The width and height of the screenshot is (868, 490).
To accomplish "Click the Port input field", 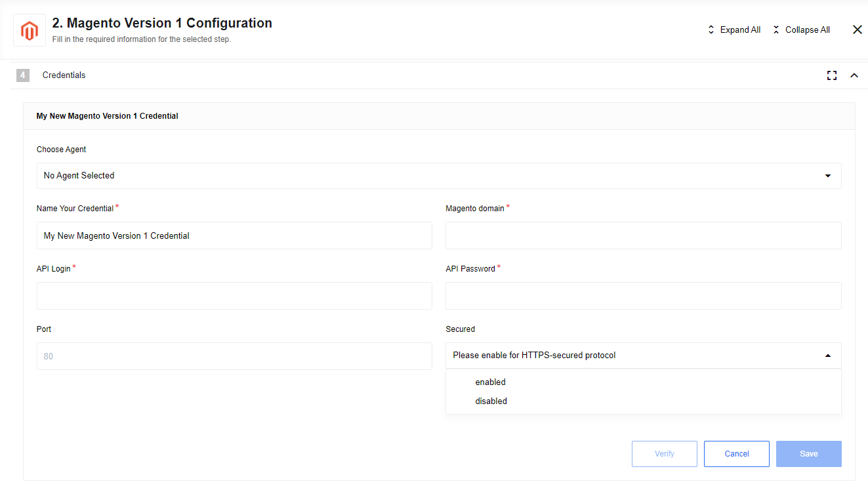I will click(x=234, y=356).
